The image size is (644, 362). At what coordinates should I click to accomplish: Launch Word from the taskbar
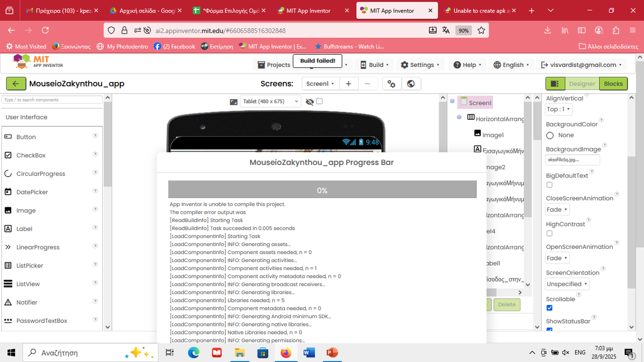click(309, 352)
